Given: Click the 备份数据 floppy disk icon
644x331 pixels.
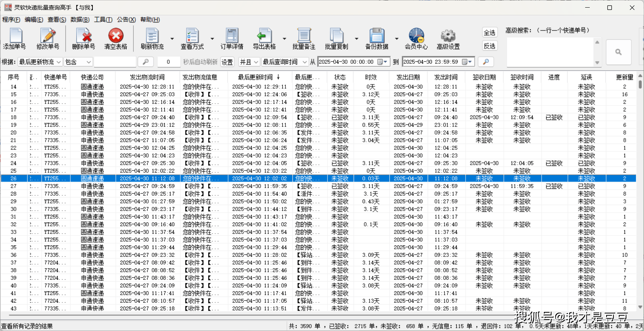Looking at the screenshot, I should point(376,36).
